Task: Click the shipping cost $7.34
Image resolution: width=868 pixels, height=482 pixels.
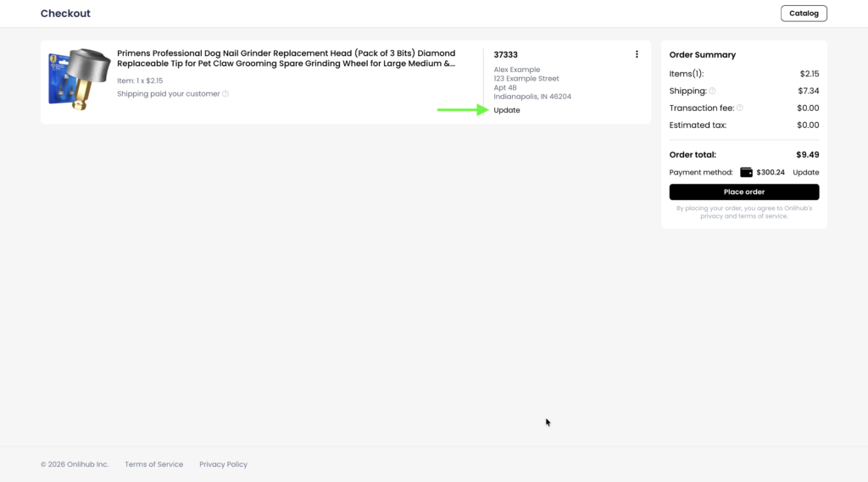Action: 808,91
